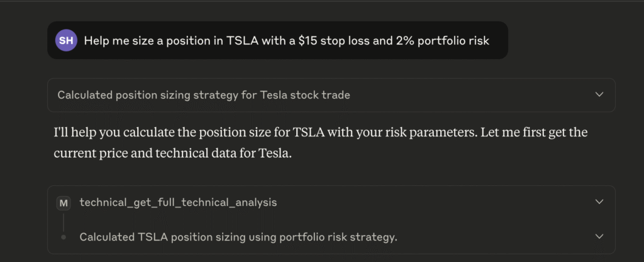Expand chevron beside Calculated TSLA position sizing
Viewport: 644px width, 262px height.
click(x=599, y=236)
